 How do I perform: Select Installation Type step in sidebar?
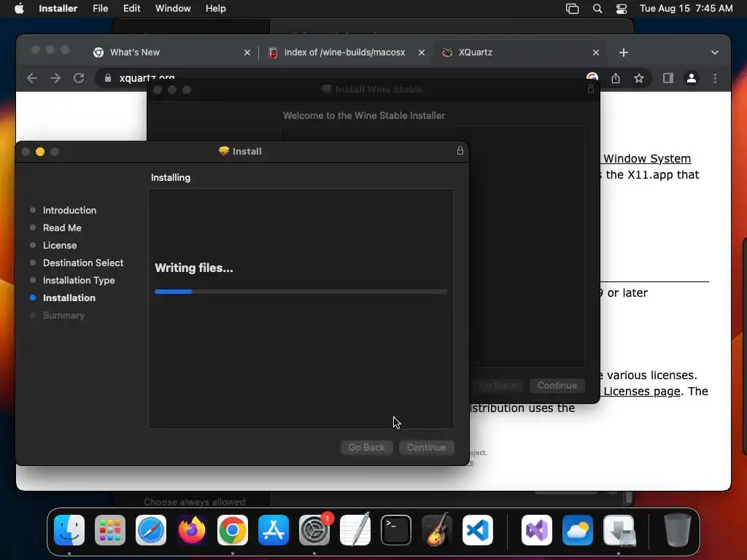(x=79, y=281)
